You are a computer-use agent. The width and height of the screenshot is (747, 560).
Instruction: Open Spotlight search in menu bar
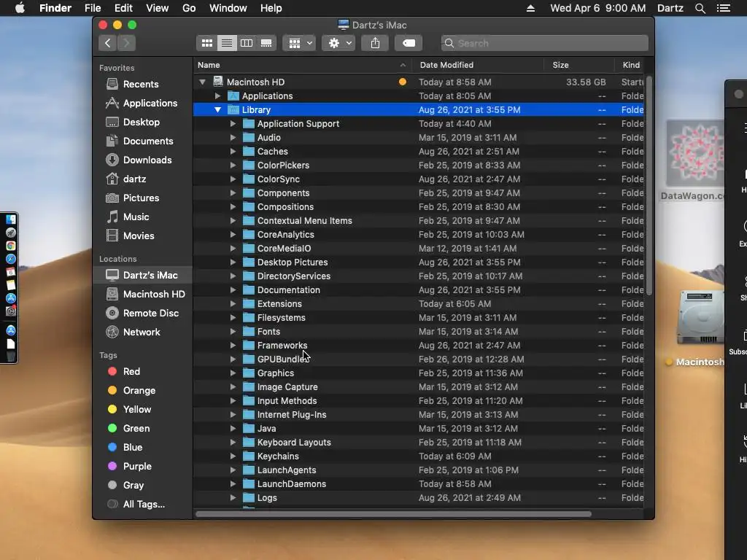tap(700, 8)
